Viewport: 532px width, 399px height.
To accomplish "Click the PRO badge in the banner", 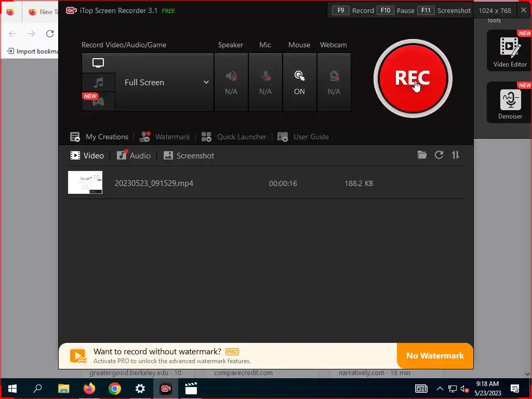I will coord(232,352).
